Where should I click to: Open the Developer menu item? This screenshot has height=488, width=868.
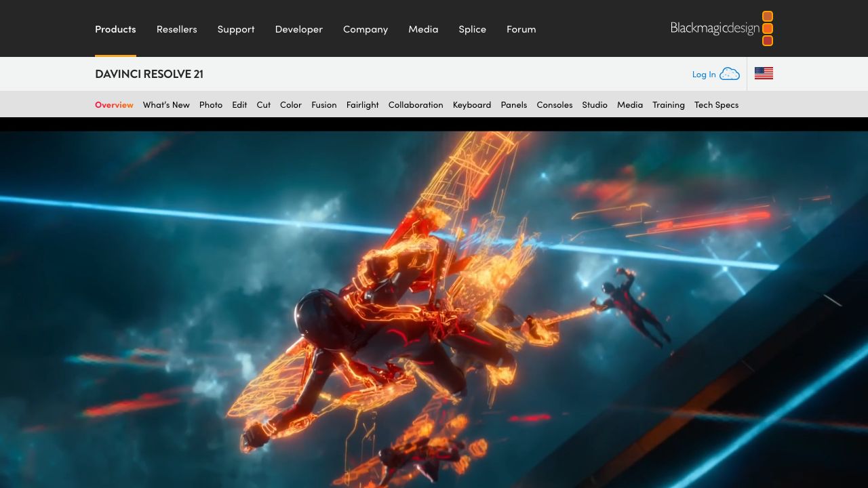(298, 29)
